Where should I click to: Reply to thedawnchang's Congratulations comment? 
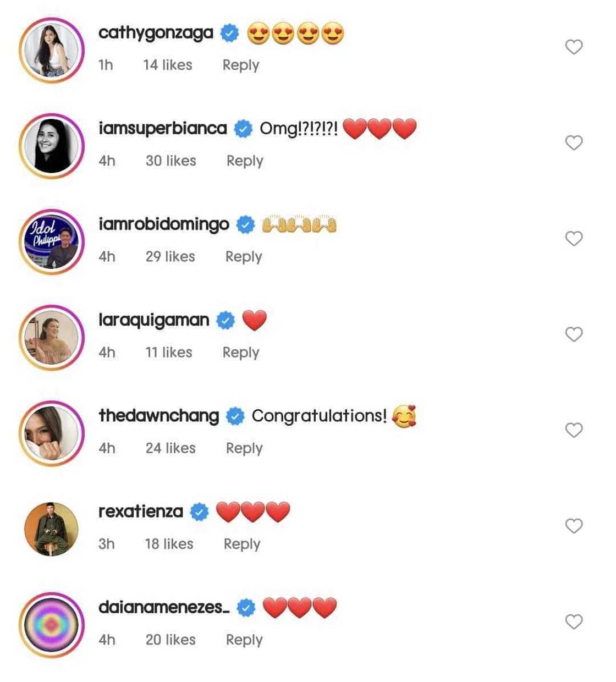(x=244, y=448)
